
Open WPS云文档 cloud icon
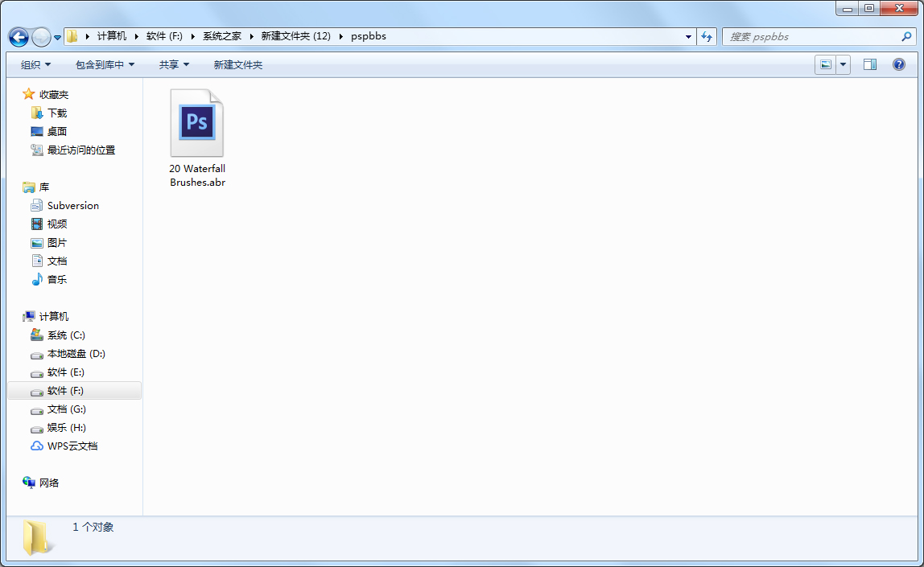tap(36, 446)
